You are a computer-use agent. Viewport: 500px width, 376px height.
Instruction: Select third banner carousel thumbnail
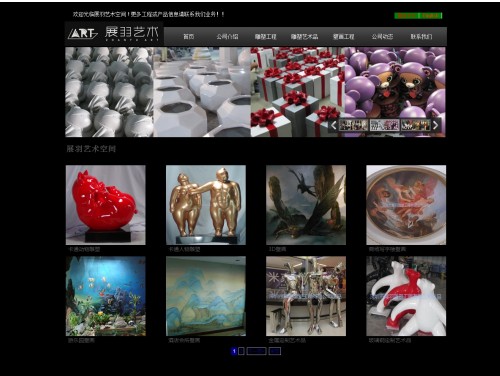click(x=415, y=125)
